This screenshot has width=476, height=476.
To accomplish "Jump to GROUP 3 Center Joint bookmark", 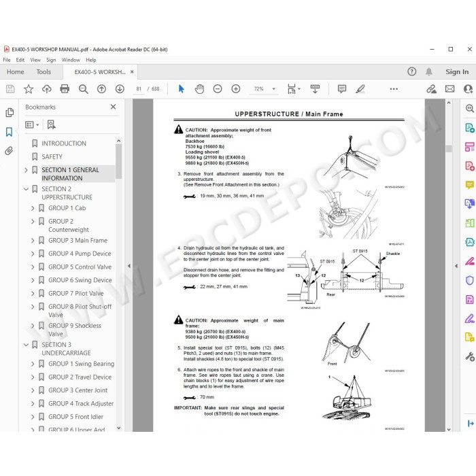I will [78, 390].
